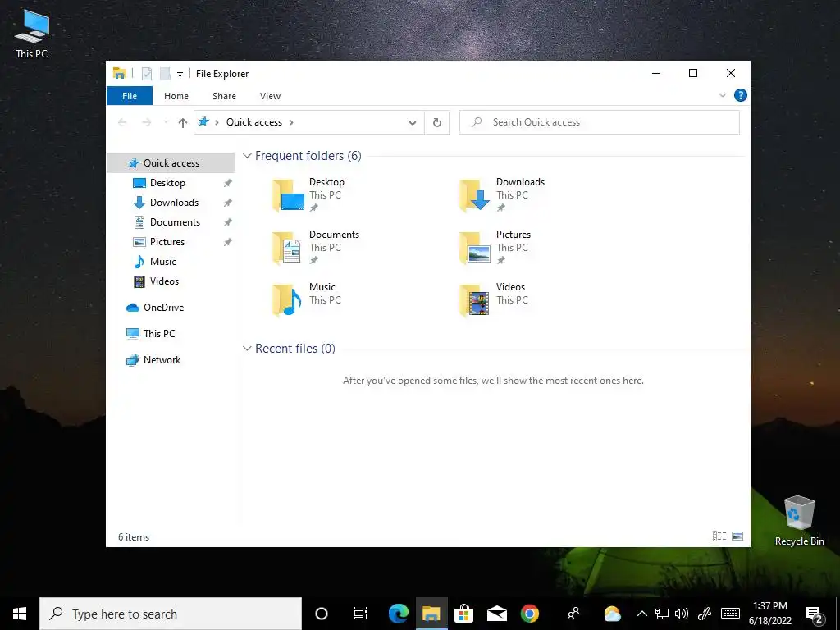
Task: Click the taskbar search box
Action: 171,614
